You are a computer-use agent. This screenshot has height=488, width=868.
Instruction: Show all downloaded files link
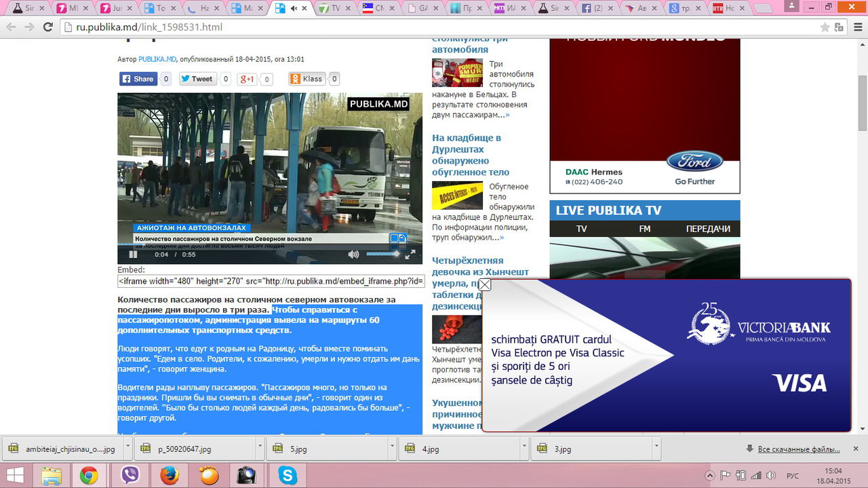799,449
